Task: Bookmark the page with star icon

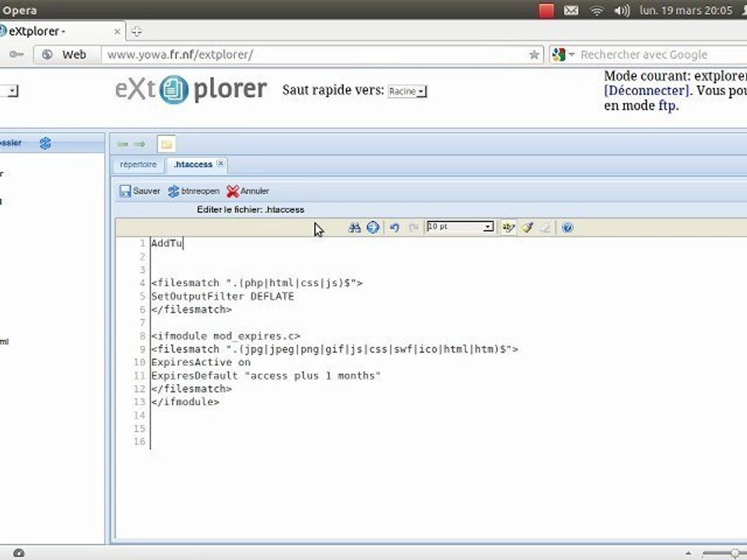Action: 534,54
